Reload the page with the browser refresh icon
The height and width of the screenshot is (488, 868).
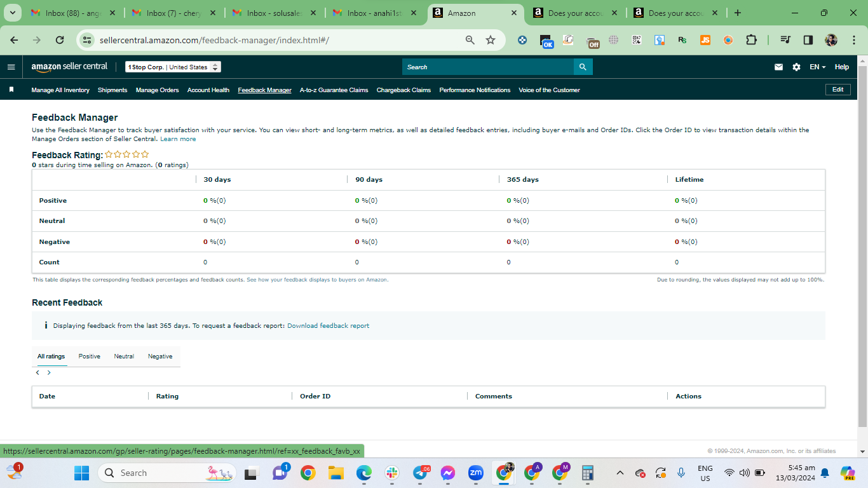click(x=60, y=40)
